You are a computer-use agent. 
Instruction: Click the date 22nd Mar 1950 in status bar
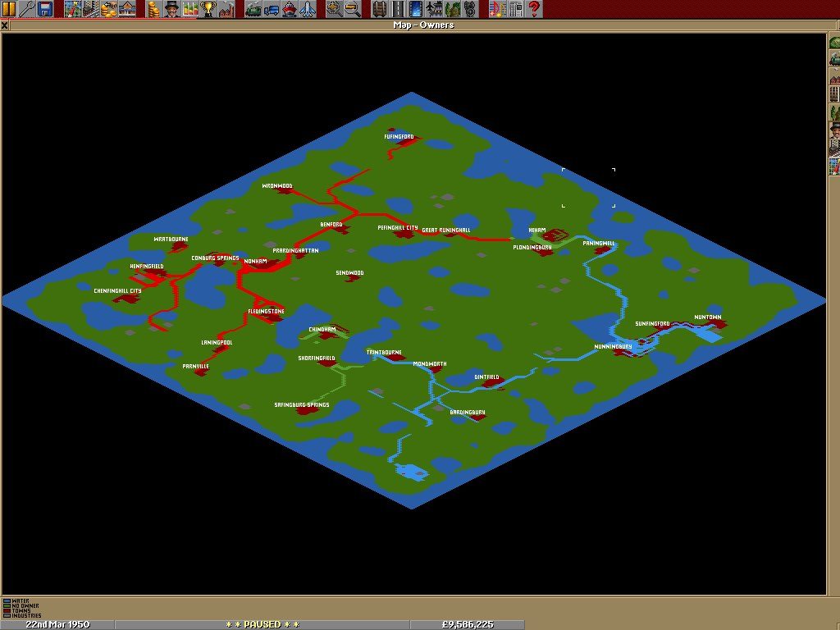tap(57, 624)
